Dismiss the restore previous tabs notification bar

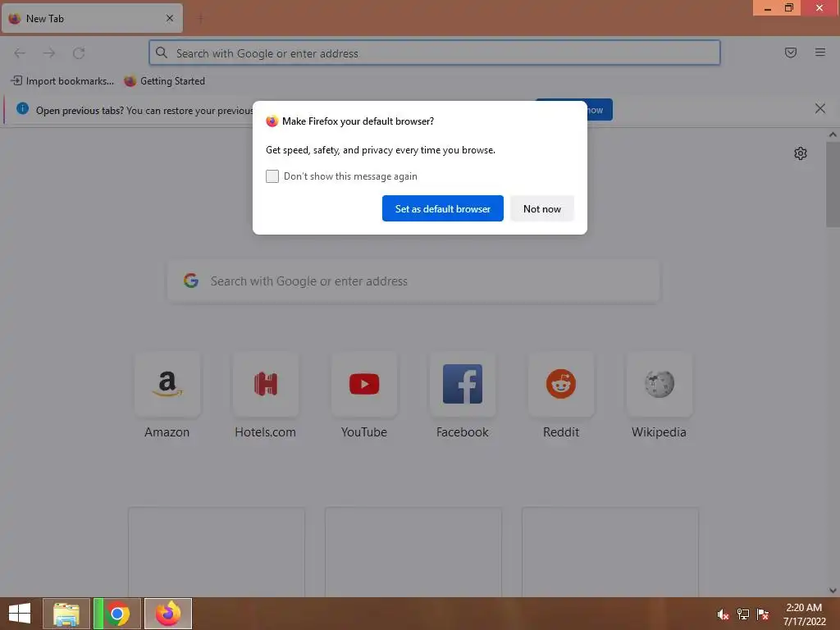(819, 109)
